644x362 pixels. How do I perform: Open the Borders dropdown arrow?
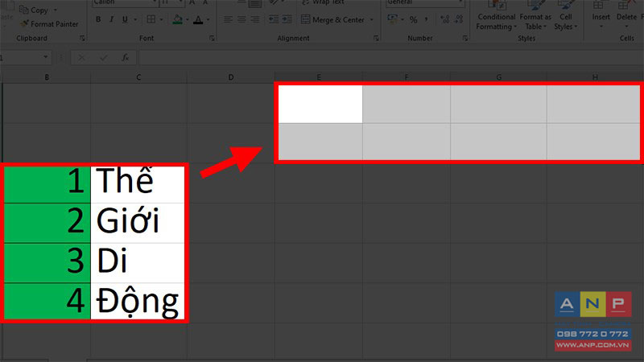pyautogui.click(x=162, y=19)
